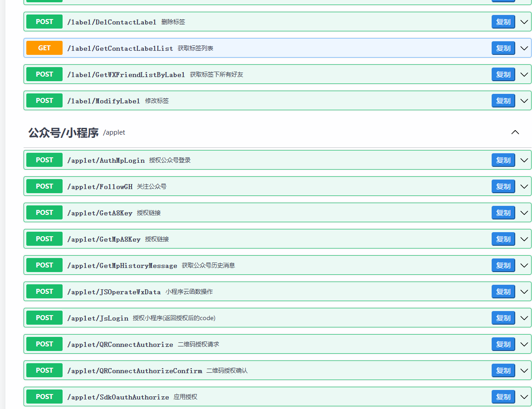
Task: Click the 获取公众号历史消息 description text
Action: pyautogui.click(x=208, y=265)
